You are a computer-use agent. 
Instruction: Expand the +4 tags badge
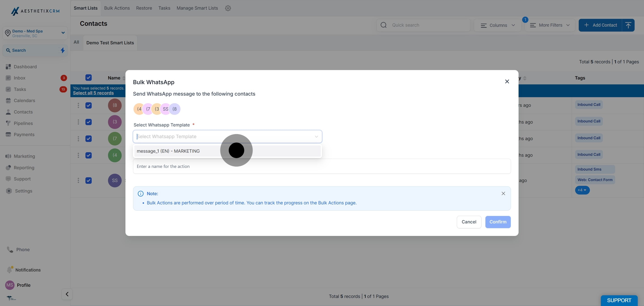[582, 190]
